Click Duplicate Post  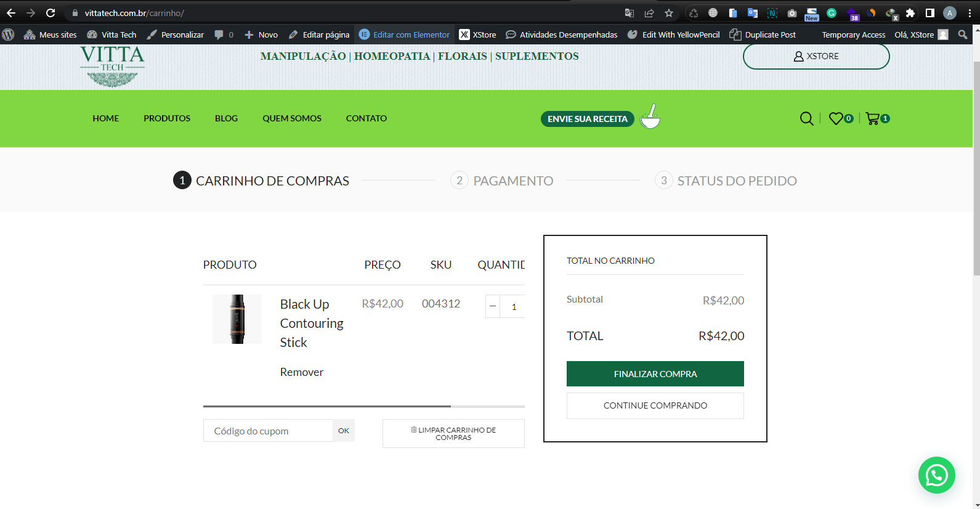[763, 35]
